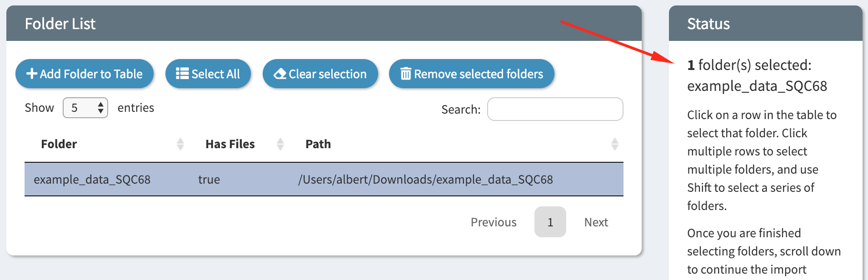Sort table by Path column arrows
Image resolution: width=868 pixels, height=280 pixels.
point(615,144)
